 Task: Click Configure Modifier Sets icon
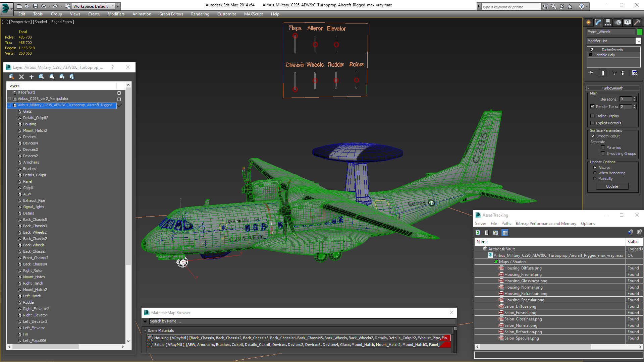coord(635,73)
